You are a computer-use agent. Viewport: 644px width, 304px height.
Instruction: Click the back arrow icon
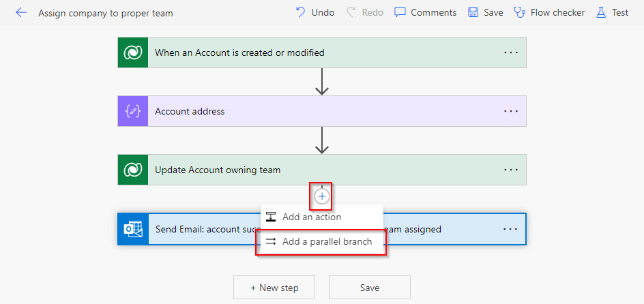(x=21, y=12)
